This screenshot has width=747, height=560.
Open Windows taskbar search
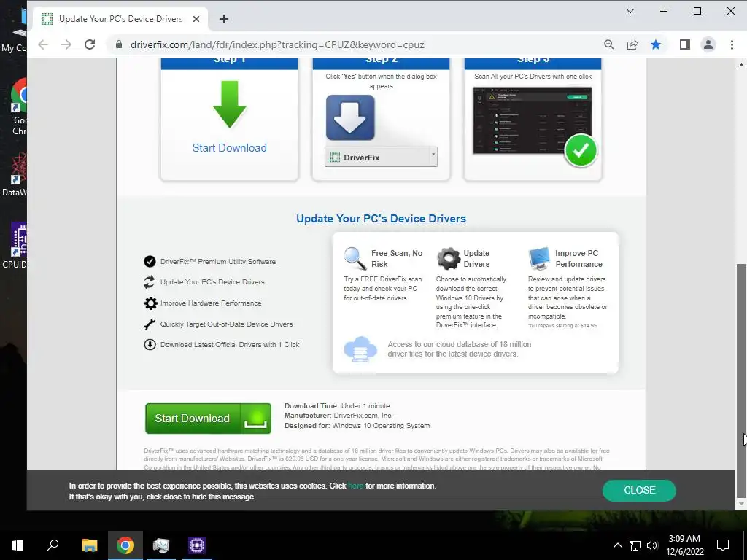[53, 545]
